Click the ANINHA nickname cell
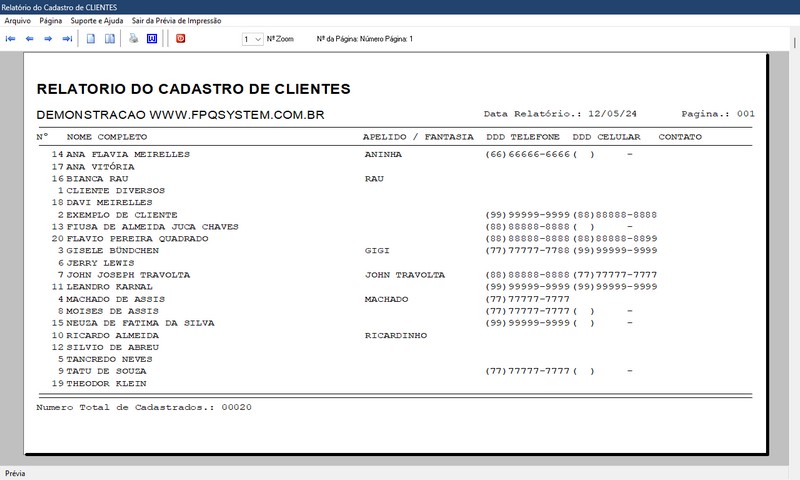The width and height of the screenshot is (800, 480). [x=383, y=154]
